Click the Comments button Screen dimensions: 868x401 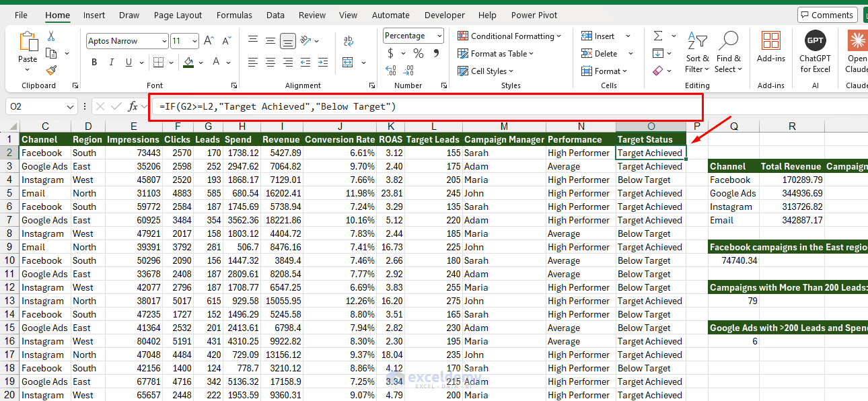[x=827, y=15]
